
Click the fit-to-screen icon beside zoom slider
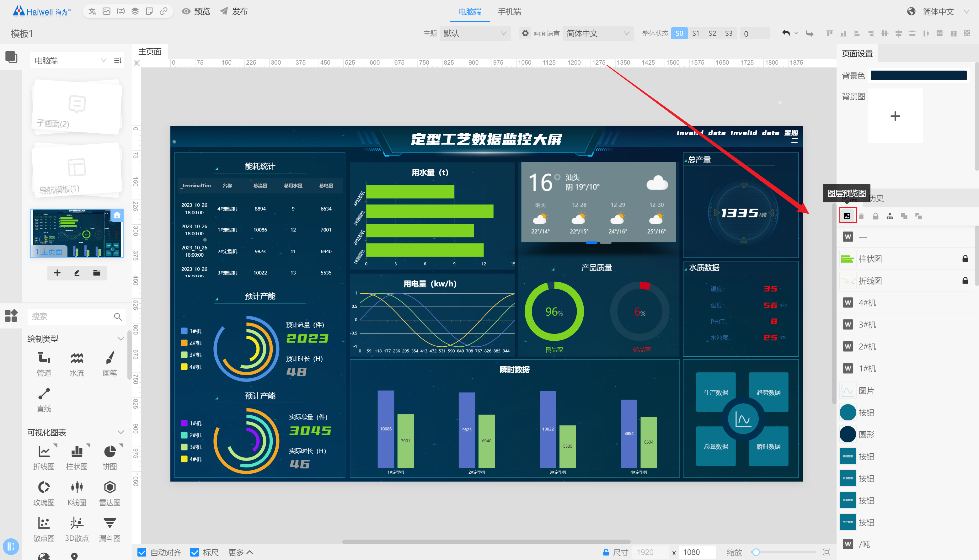coord(826,552)
